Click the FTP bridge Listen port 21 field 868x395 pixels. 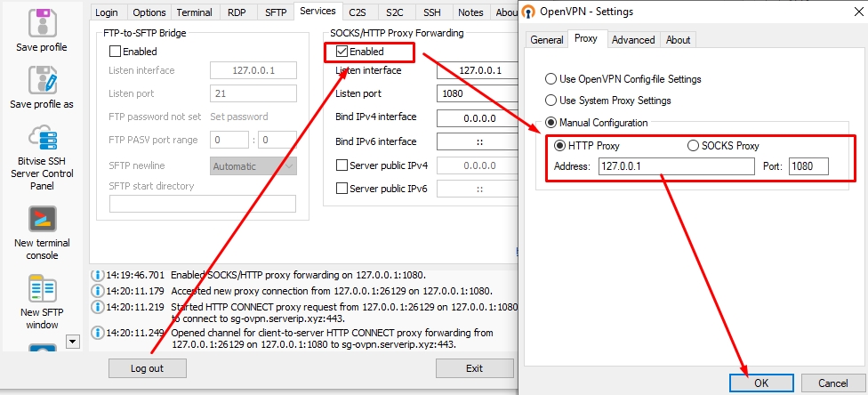coord(253,93)
